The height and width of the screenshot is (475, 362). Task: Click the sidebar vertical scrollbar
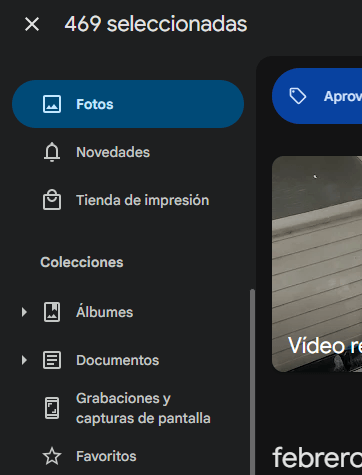(252, 382)
